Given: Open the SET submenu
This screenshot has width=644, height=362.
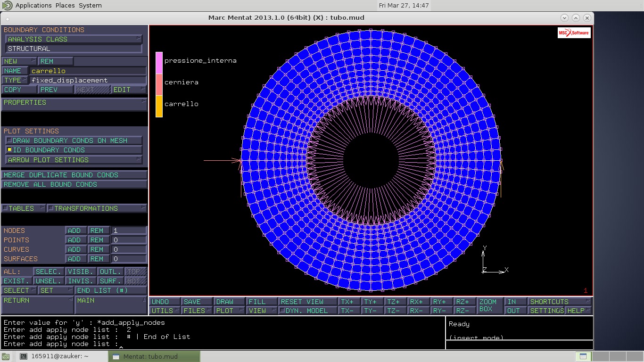Looking at the screenshot, I should click(x=56, y=290).
